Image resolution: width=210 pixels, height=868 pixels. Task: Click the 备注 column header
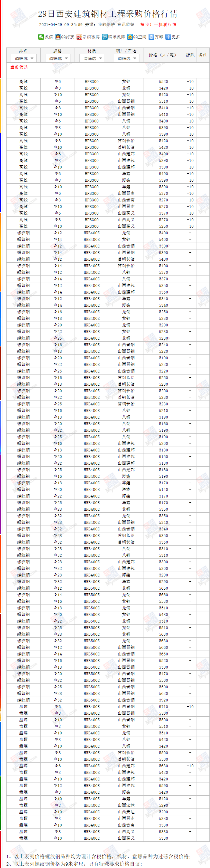coord(203,55)
